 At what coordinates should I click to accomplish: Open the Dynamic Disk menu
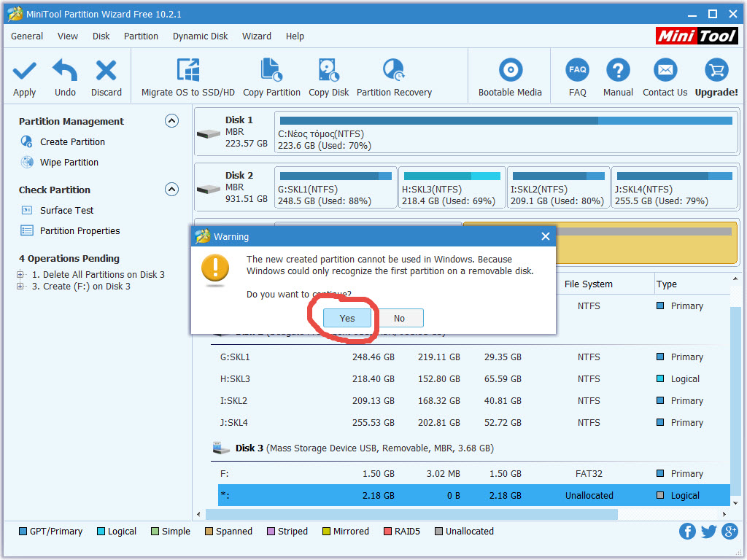200,36
